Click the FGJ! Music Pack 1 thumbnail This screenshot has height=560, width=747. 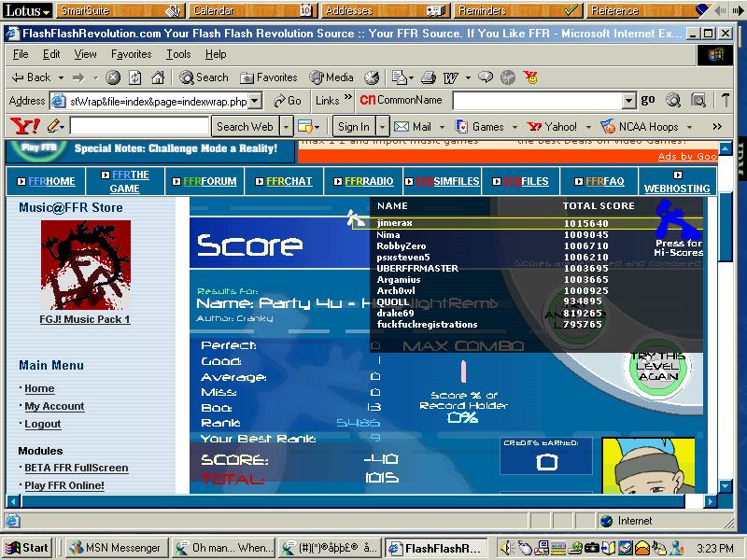click(x=86, y=265)
